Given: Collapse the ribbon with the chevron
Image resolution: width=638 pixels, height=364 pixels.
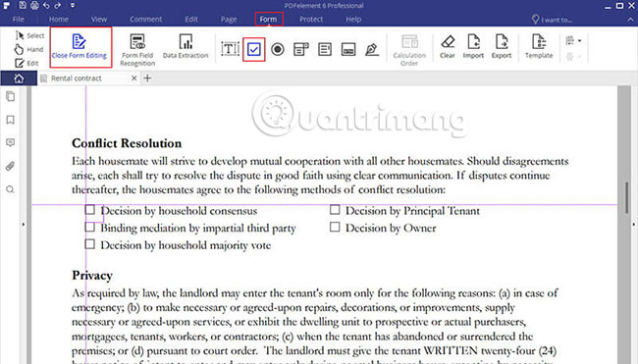Looking at the screenshot, I should point(631,20).
